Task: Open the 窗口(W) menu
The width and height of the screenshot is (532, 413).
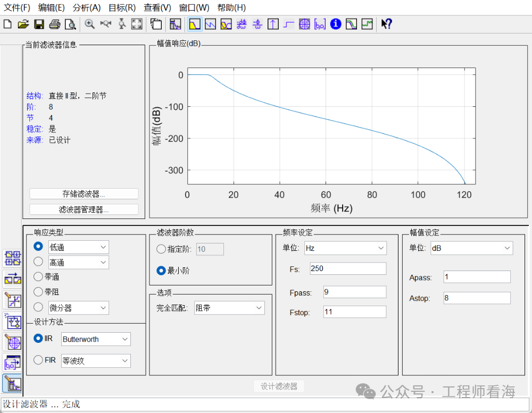Action: click(x=194, y=7)
